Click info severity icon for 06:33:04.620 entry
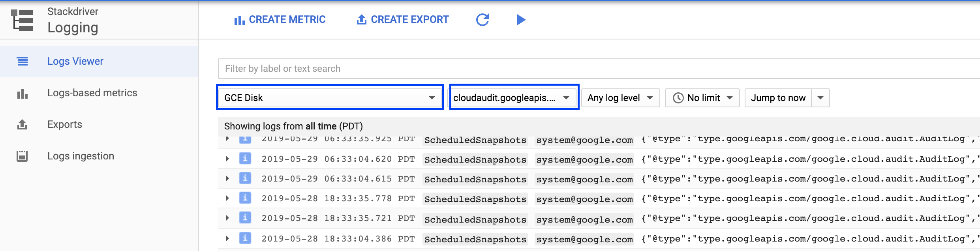980x251 pixels. tap(245, 159)
